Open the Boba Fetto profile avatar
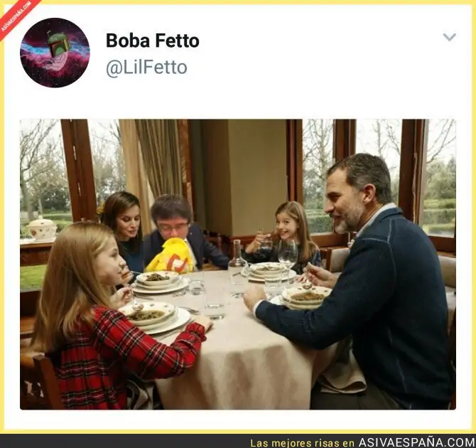This screenshot has width=476, height=448. pyautogui.click(x=55, y=53)
